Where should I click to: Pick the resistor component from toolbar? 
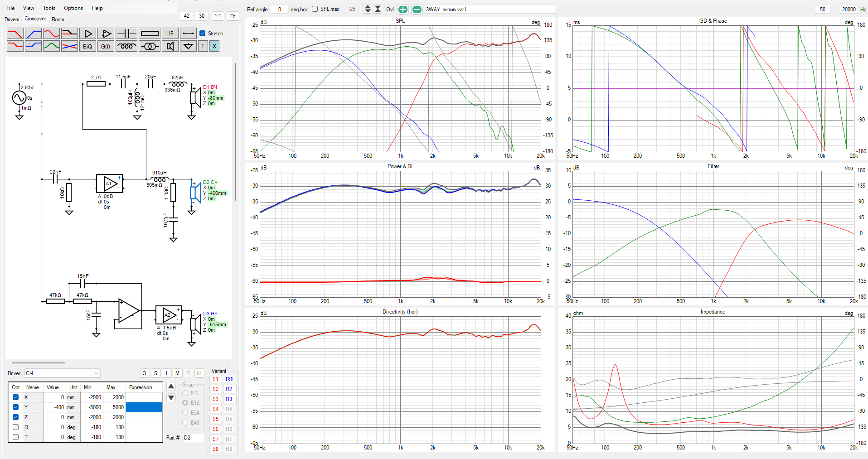[x=149, y=34]
